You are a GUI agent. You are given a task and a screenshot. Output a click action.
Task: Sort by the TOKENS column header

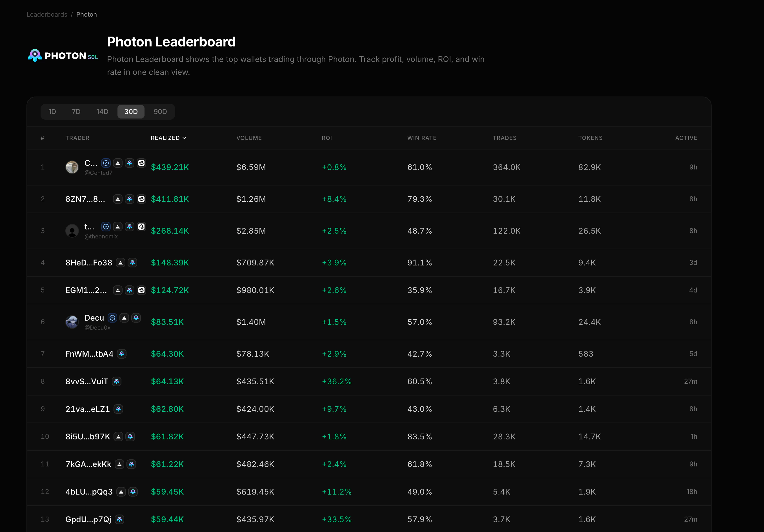click(590, 138)
